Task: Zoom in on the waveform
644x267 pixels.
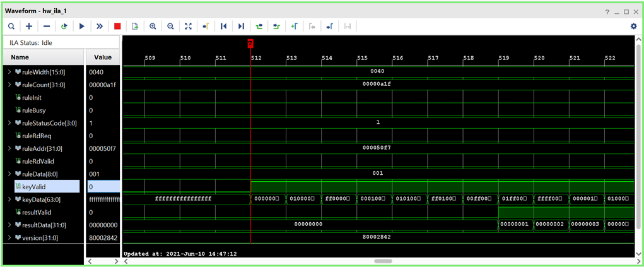Action: [x=153, y=27]
